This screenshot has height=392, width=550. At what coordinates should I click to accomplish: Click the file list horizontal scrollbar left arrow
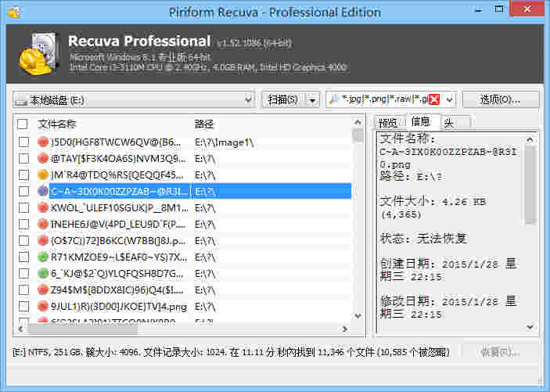coord(20,329)
